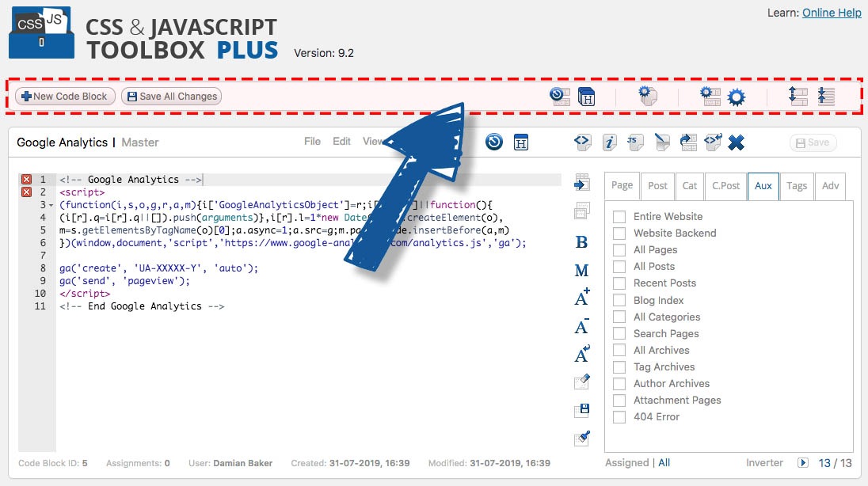Click collapse all code blocks icon
This screenshot has width=868, height=486.
click(826, 97)
